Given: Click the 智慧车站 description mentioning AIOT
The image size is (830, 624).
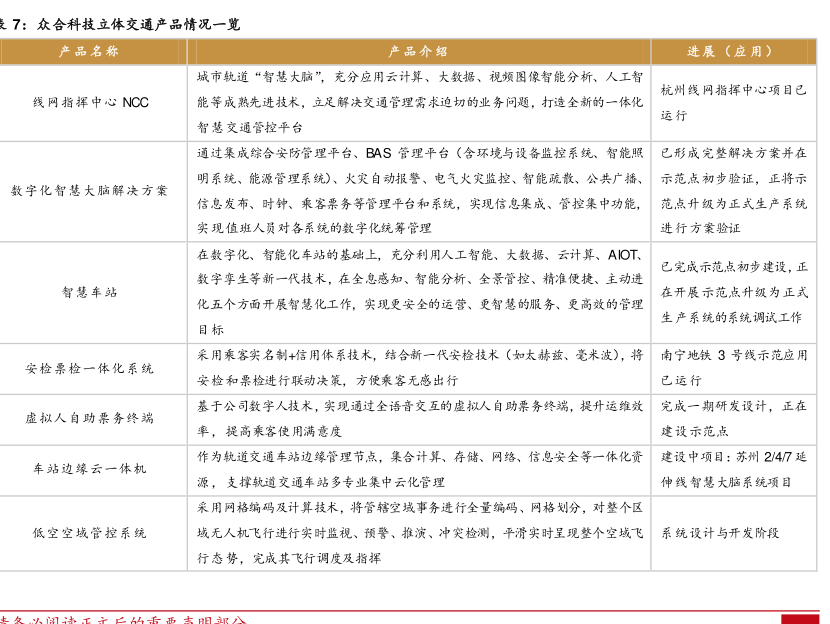Looking at the screenshot, I should (x=419, y=292).
